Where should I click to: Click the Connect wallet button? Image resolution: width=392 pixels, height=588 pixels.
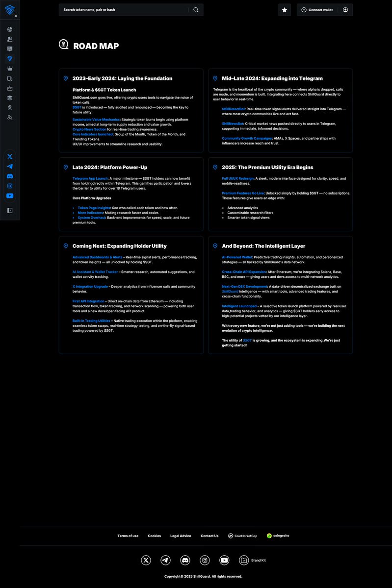[317, 10]
